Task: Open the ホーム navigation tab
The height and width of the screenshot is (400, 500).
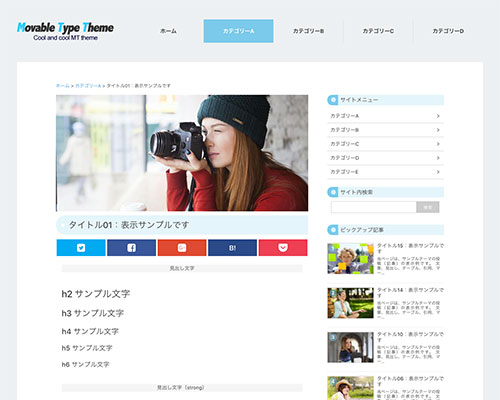Action: [x=168, y=31]
